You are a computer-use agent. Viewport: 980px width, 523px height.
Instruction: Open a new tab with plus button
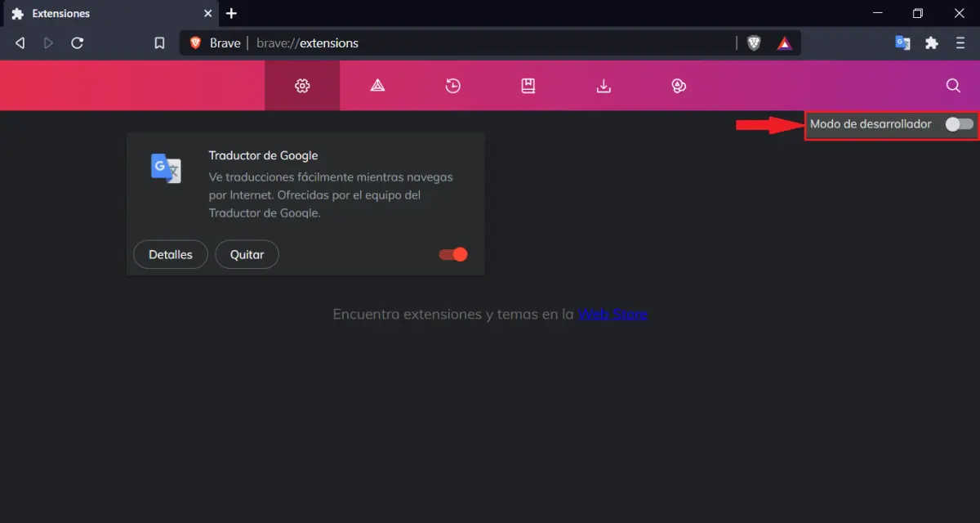231,13
